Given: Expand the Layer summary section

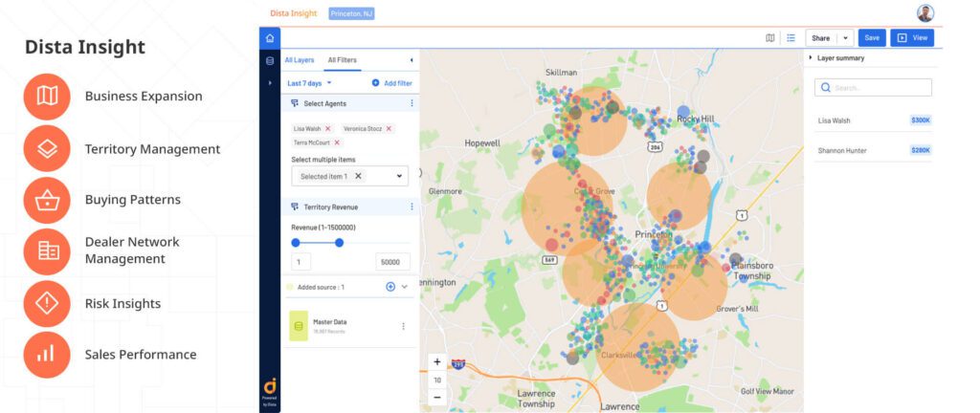Looking at the screenshot, I should [810, 58].
